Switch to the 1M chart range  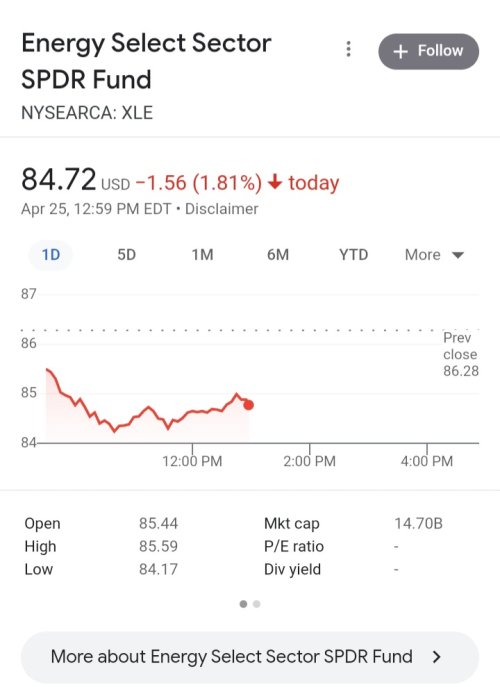tap(202, 255)
